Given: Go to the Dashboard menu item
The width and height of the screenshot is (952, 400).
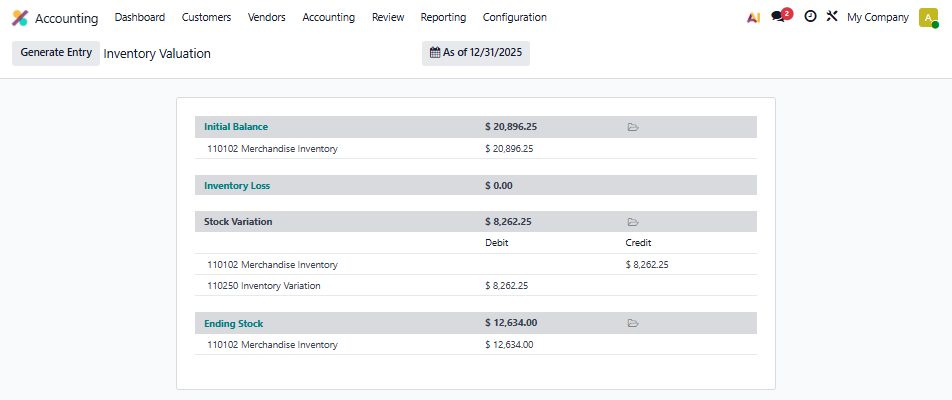Looking at the screenshot, I should click(x=140, y=17).
